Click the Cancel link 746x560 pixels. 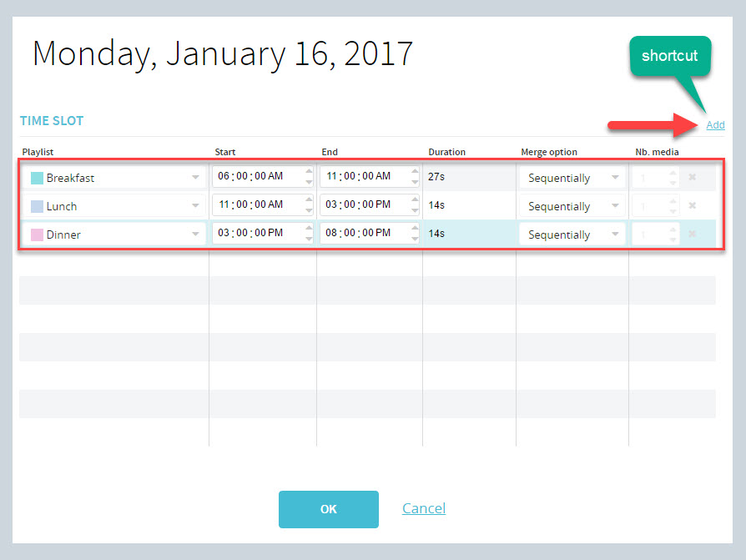[424, 508]
